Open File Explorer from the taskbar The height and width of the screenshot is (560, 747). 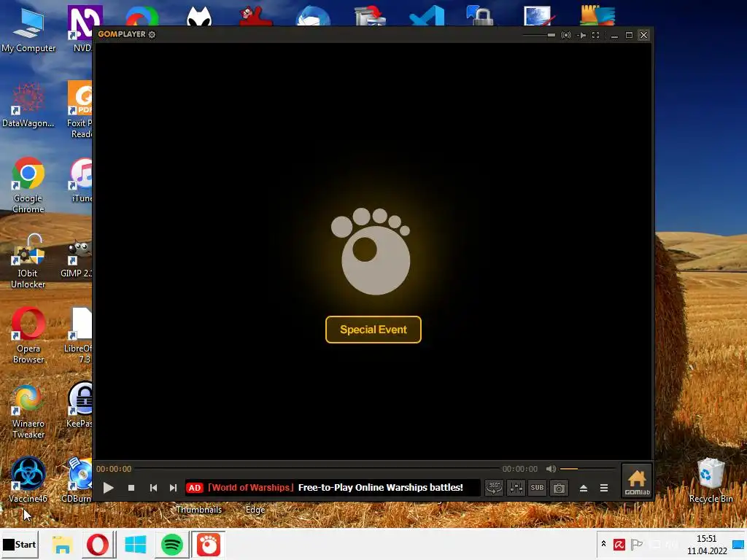(x=63, y=545)
